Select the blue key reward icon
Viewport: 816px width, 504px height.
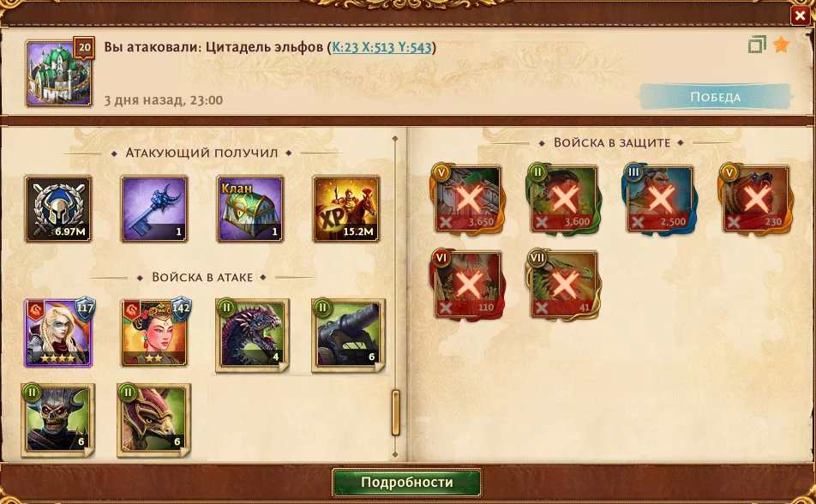click(x=154, y=209)
